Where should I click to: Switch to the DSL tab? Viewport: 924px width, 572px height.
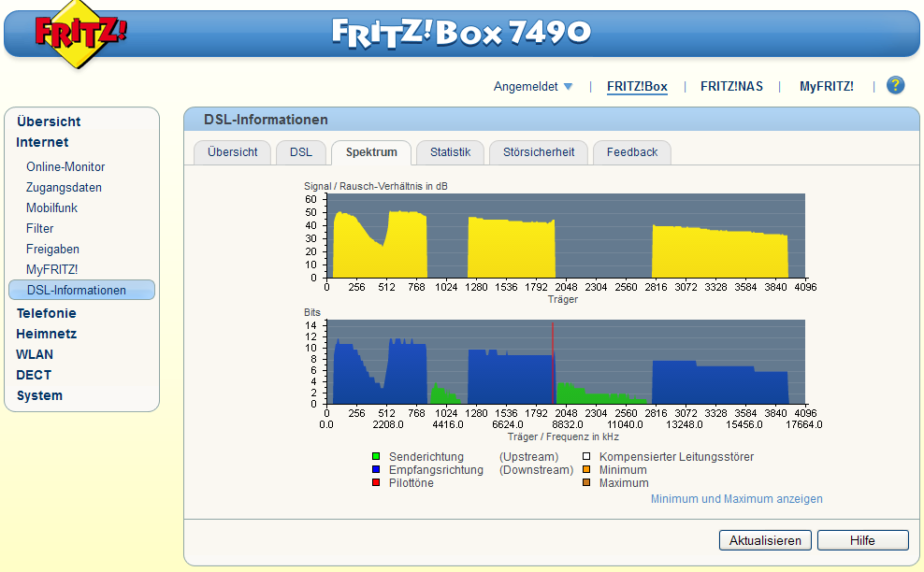pyautogui.click(x=301, y=152)
